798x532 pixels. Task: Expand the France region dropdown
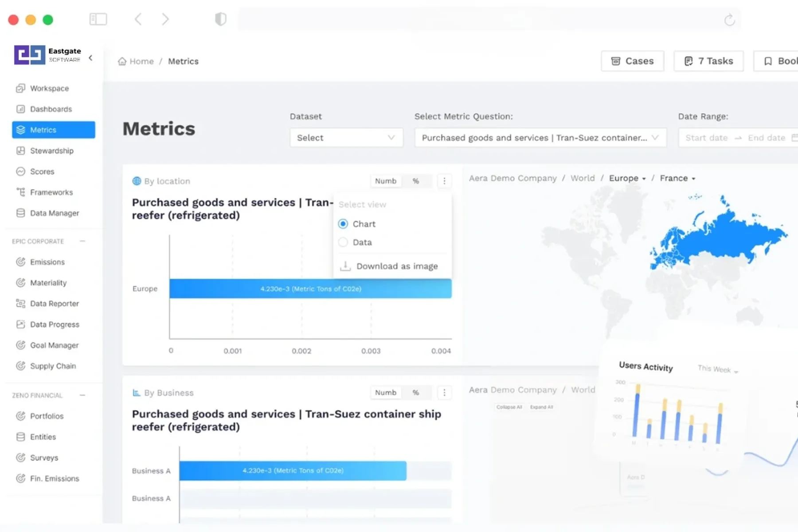(x=677, y=178)
